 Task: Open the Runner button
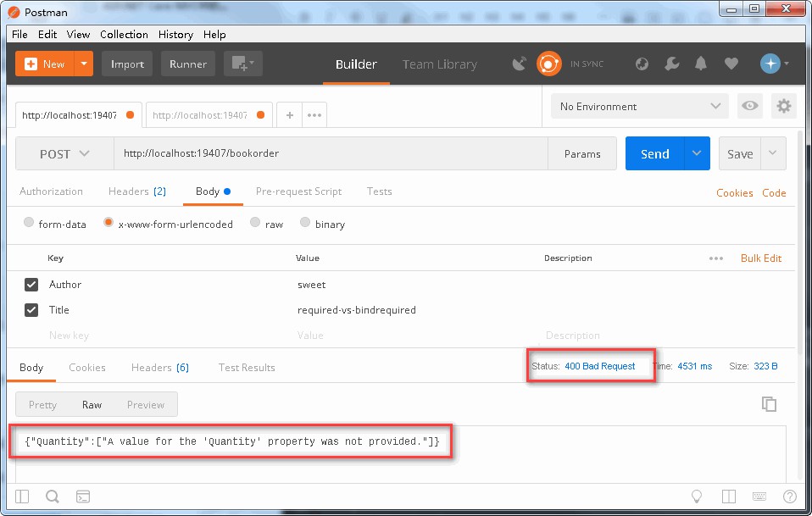tap(188, 64)
